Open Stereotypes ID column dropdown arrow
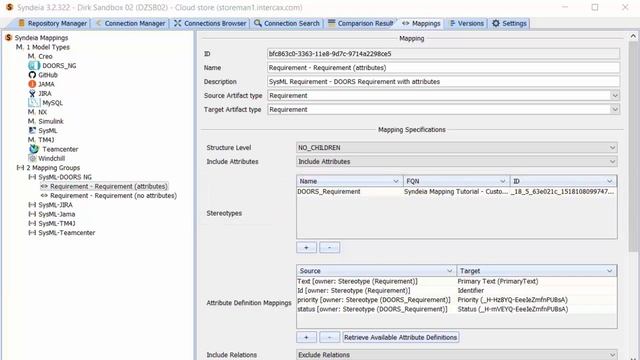The height and width of the screenshot is (360, 640). [x=610, y=181]
